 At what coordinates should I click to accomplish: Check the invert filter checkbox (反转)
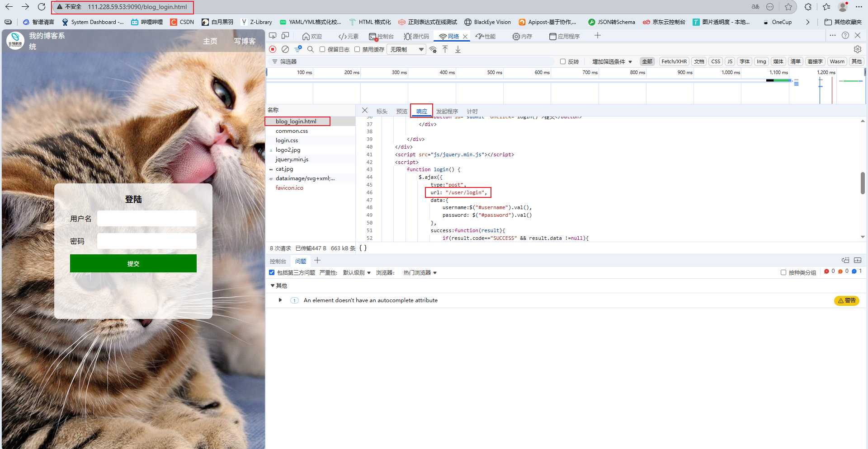563,61
